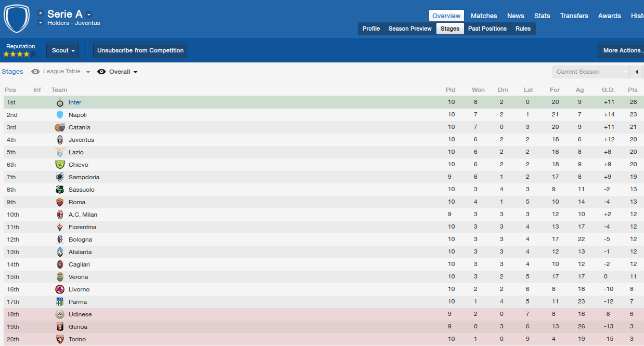644x346 pixels.
Task: Click the Sampdoria club badge
Action: click(60, 177)
